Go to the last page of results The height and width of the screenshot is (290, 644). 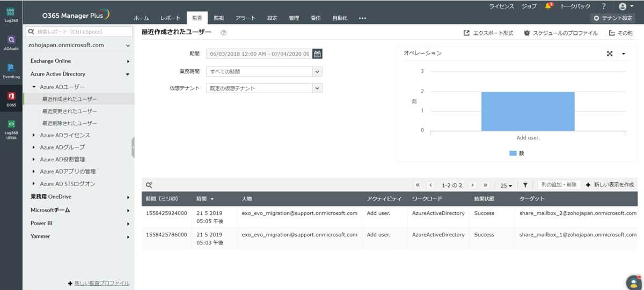tap(485, 185)
